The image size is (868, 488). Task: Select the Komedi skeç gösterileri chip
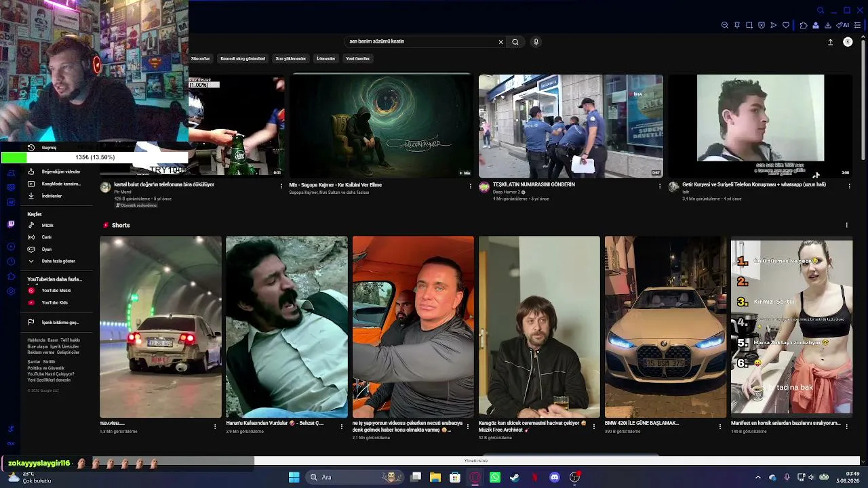(x=243, y=58)
